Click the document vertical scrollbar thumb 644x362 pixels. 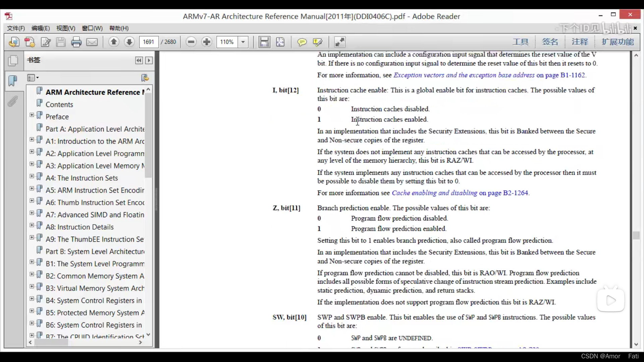(636, 235)
